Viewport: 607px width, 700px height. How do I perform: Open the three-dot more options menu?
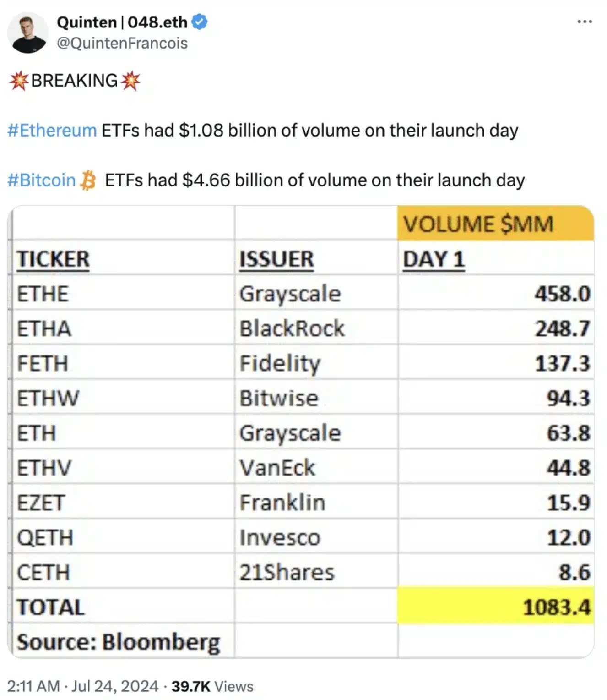pos(585,22)
